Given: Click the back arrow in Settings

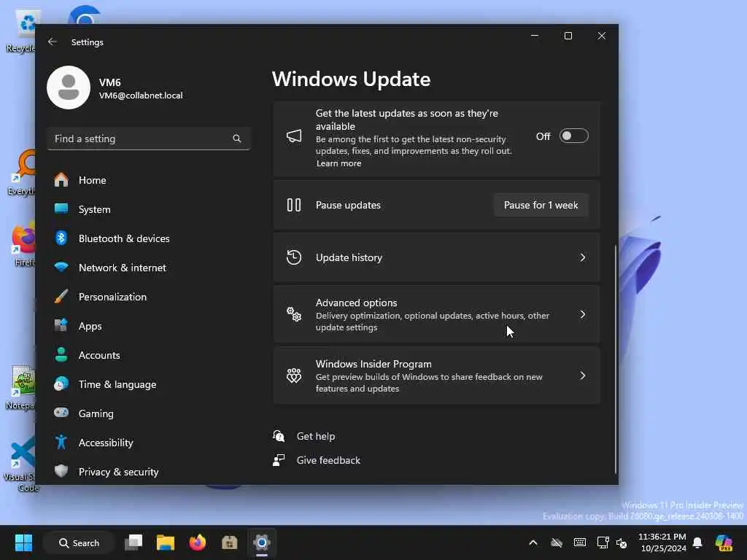Looking at the screenshot, I should [x=53, y=42].
